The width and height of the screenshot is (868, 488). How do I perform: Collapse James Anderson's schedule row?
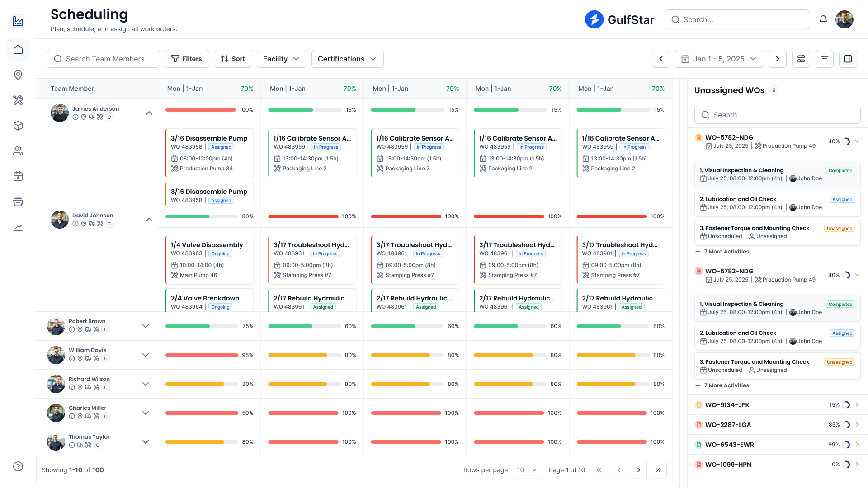(x=149, y=113)
